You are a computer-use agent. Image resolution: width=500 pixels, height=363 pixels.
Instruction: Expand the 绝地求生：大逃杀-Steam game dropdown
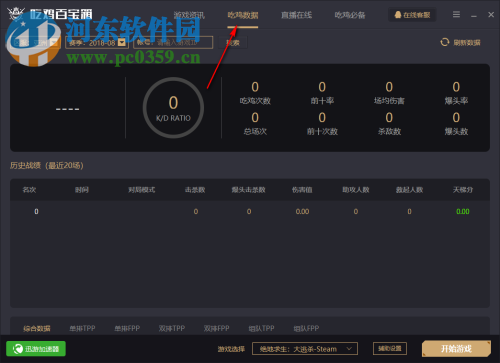point(305,349)
